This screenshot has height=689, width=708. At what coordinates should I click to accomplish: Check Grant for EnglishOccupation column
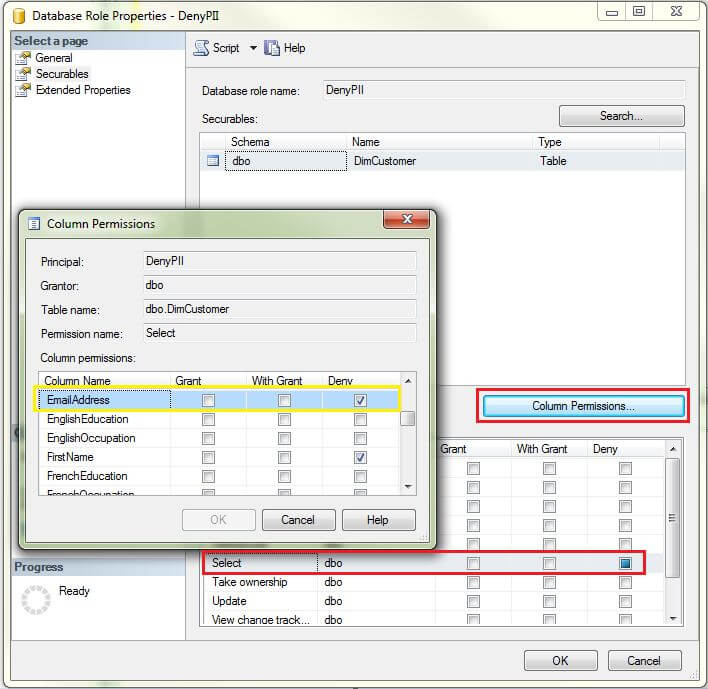point(208,438)
